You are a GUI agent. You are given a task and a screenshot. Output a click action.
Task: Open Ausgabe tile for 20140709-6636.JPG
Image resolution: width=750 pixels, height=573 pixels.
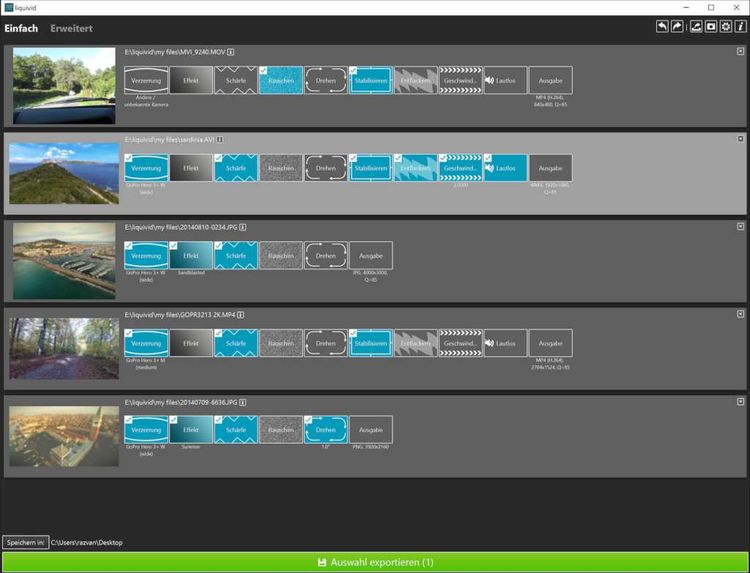tap(371, 430)
